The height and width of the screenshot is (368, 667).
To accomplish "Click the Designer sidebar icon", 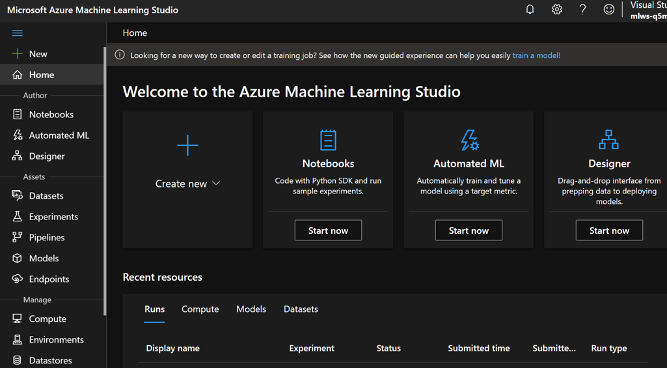I will coord(17,156).
